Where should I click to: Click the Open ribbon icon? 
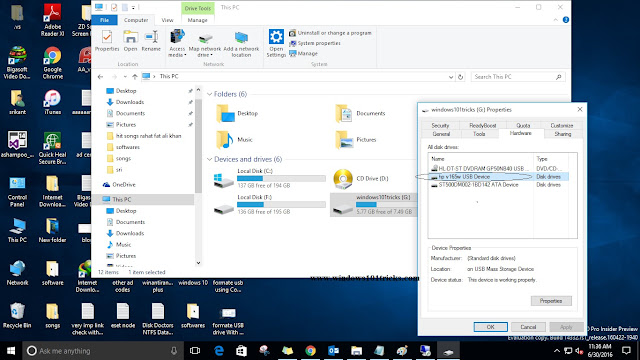pyautogui.click(x=130, y=41)
